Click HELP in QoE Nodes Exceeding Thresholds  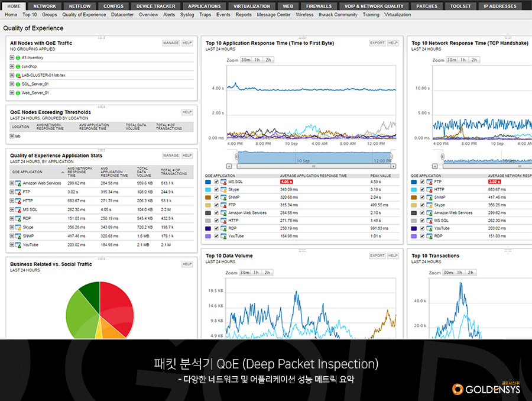(x=187, y=112)
